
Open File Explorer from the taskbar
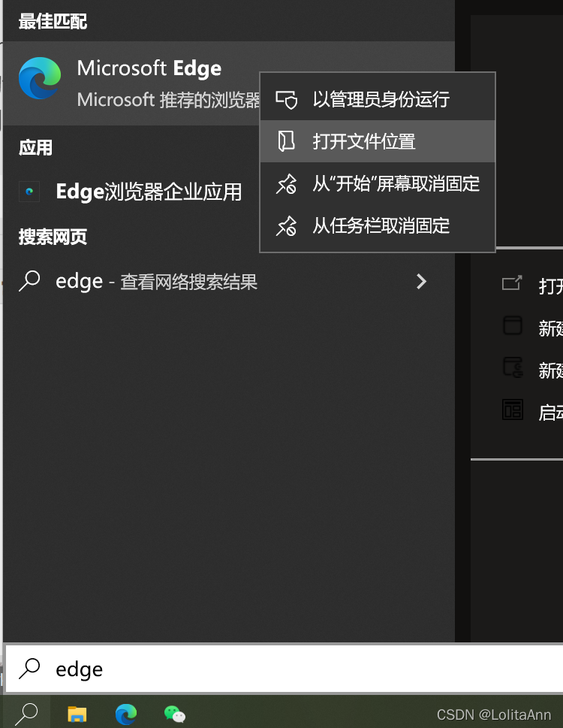click(77, 714)
